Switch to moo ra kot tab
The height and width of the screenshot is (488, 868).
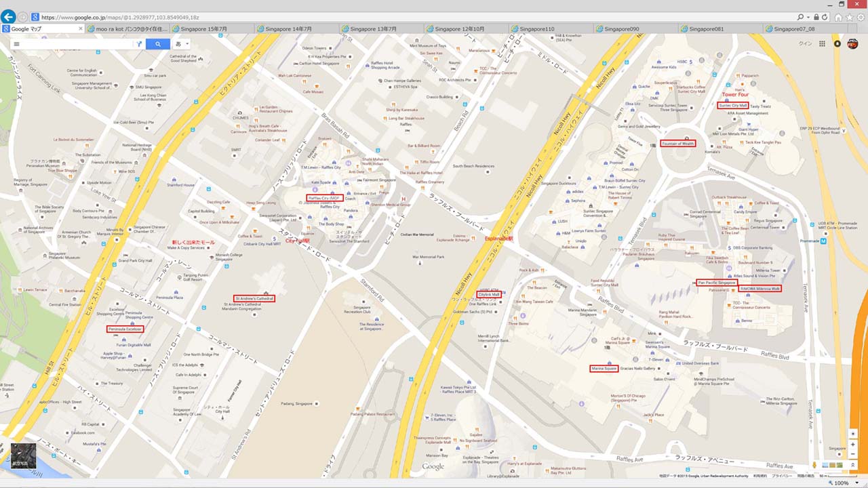point(127,29)
